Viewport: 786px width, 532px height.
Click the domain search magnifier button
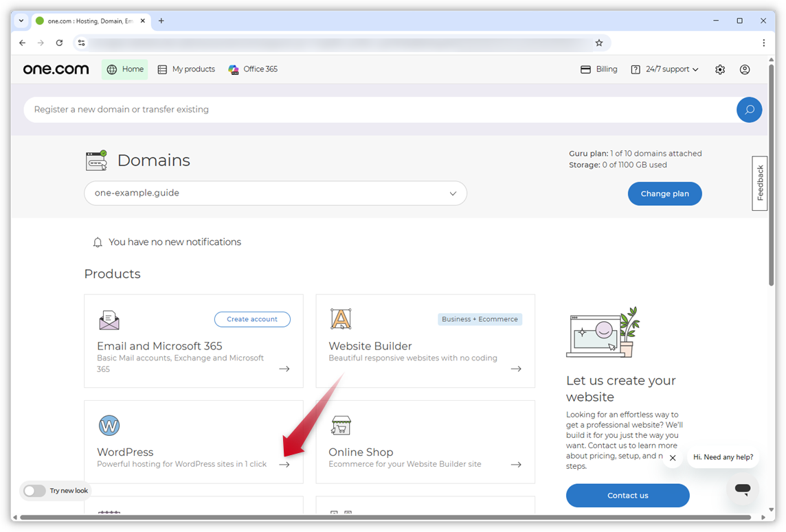(749, 109)
